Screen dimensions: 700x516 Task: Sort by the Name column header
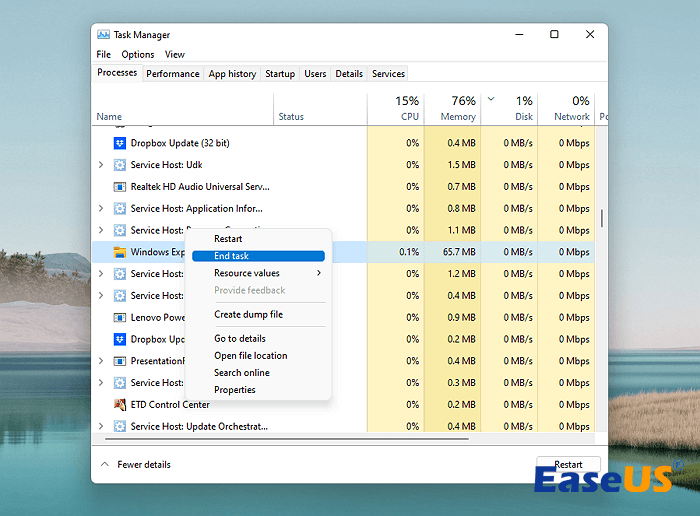pos(183,109)
